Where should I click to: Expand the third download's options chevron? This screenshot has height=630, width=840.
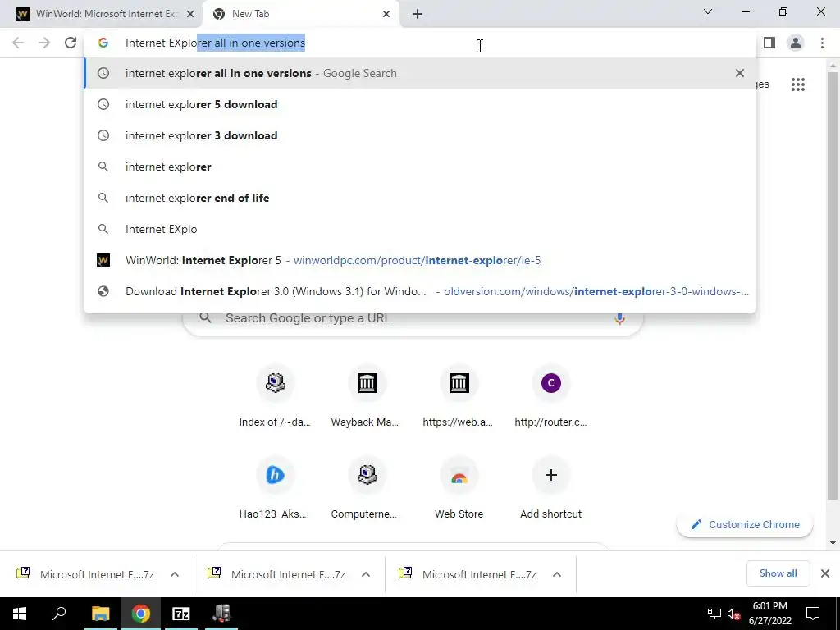coord(557,574)
